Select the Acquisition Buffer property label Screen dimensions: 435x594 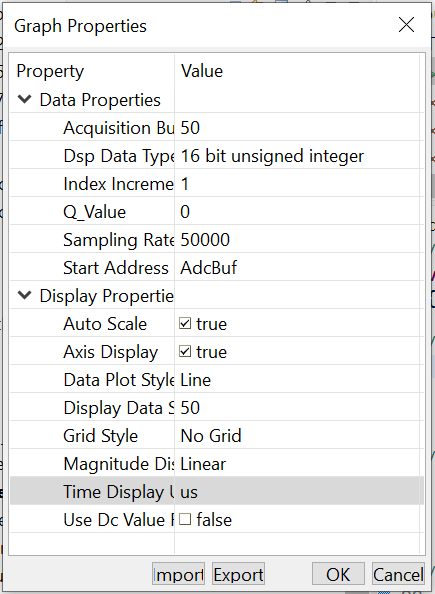119,128
